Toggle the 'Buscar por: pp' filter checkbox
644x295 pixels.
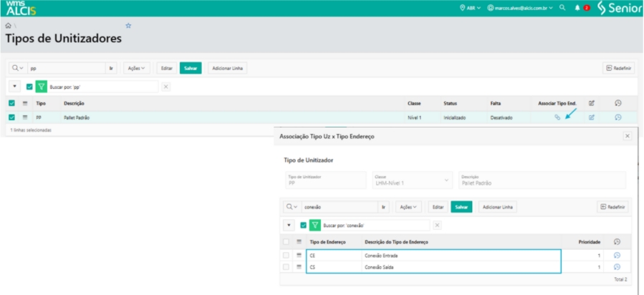tap(29, 87)
